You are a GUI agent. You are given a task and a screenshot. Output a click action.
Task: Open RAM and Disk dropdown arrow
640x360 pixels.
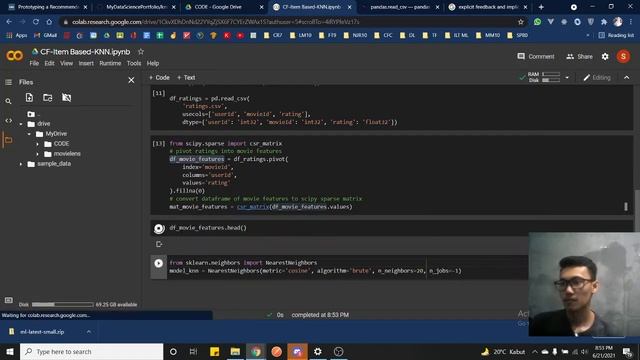pyautogui.click(x=567, y=77)
